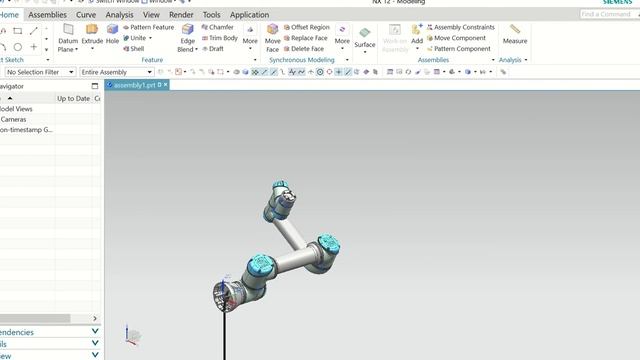Image resolution: width=640 pixels, height=360 pixels.
Task: Select the Rectangle sketch tool
Action: [18, 31]
